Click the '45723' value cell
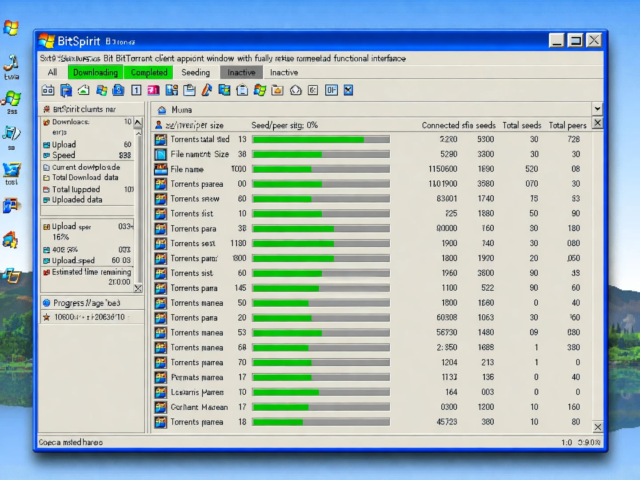The width and height of the screenshot is (640, 480). point(447,422)
